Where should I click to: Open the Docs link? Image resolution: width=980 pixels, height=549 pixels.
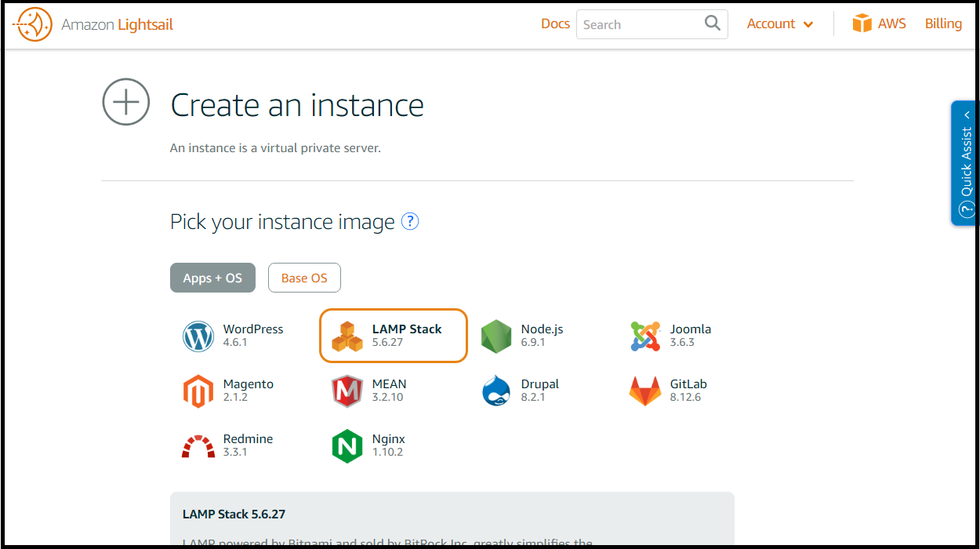(x=555, y=24)
